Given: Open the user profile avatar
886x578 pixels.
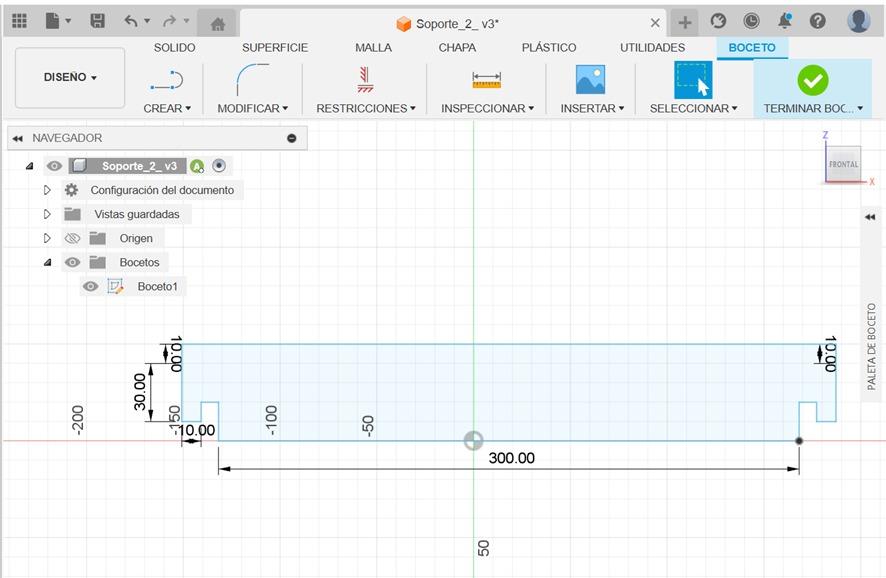Looking at the screenshot, I should pos(858,21).
